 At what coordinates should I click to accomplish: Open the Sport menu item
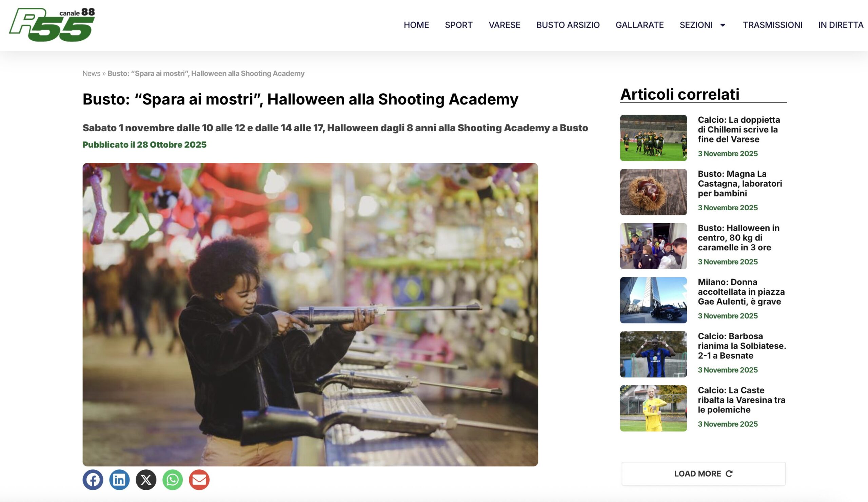[x=458, y=25]
